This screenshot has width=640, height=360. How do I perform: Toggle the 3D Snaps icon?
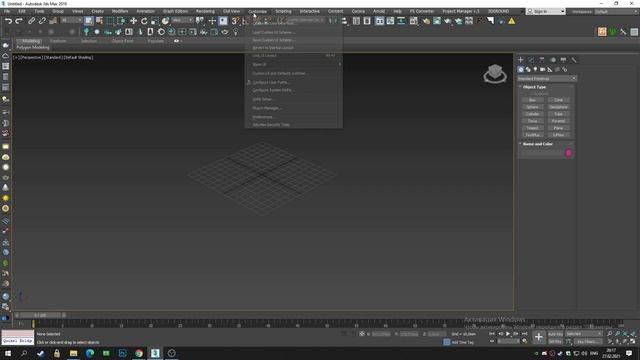click(235, 21)
